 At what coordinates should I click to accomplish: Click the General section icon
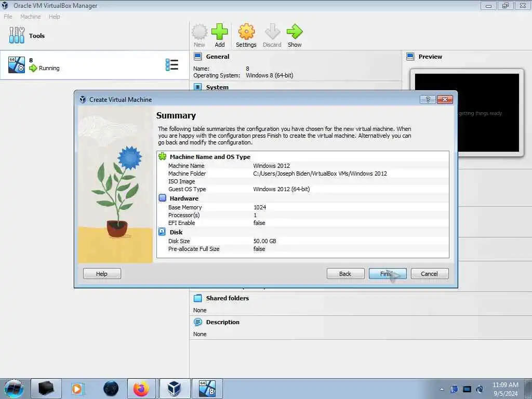coord(198,56)
